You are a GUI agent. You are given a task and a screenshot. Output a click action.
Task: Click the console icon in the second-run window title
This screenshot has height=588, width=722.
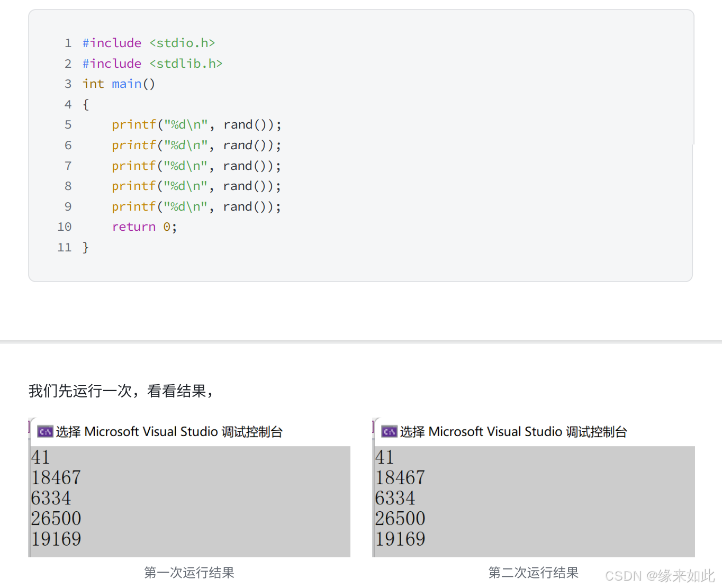[389, 432]
